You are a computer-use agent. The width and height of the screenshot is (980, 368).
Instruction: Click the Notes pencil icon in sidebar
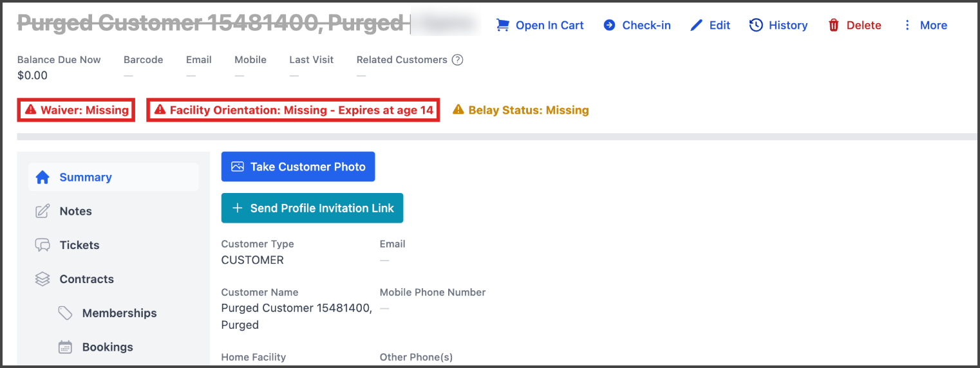42,211
